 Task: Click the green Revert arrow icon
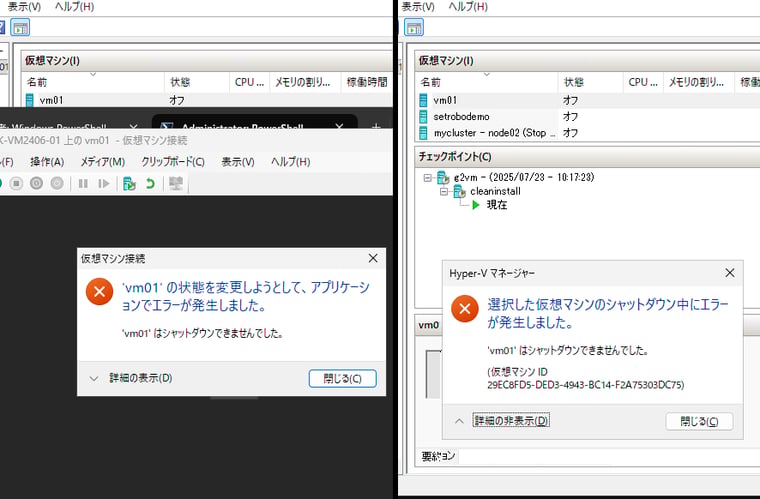click(x=150, y=184)
